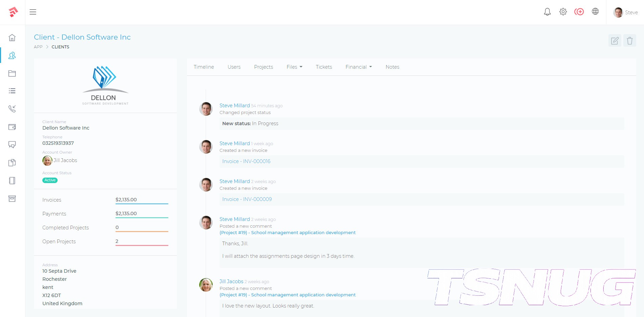The height and width of the screenshot is (317, 644).
Task: Click the CLIENTS breadcrumb
Action: [60, 47]
